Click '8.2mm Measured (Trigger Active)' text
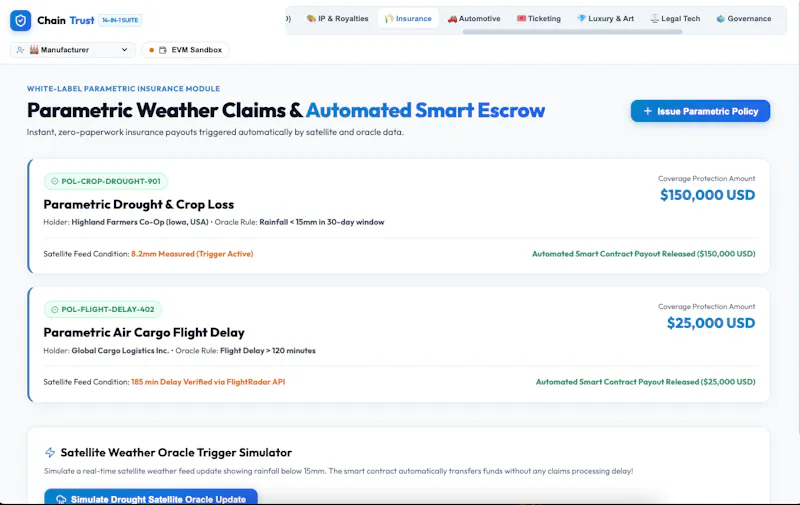This screenshot has height=505, width=800. point(192,254)
